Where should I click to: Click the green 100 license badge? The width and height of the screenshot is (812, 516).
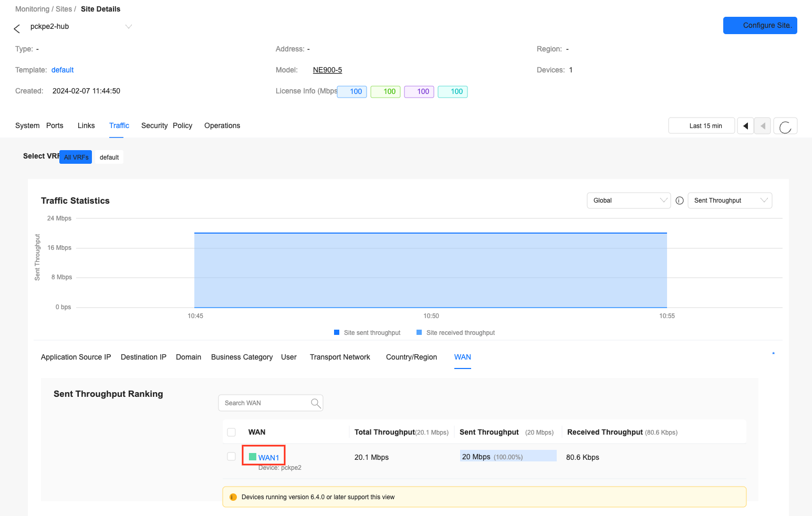(386, 91)
